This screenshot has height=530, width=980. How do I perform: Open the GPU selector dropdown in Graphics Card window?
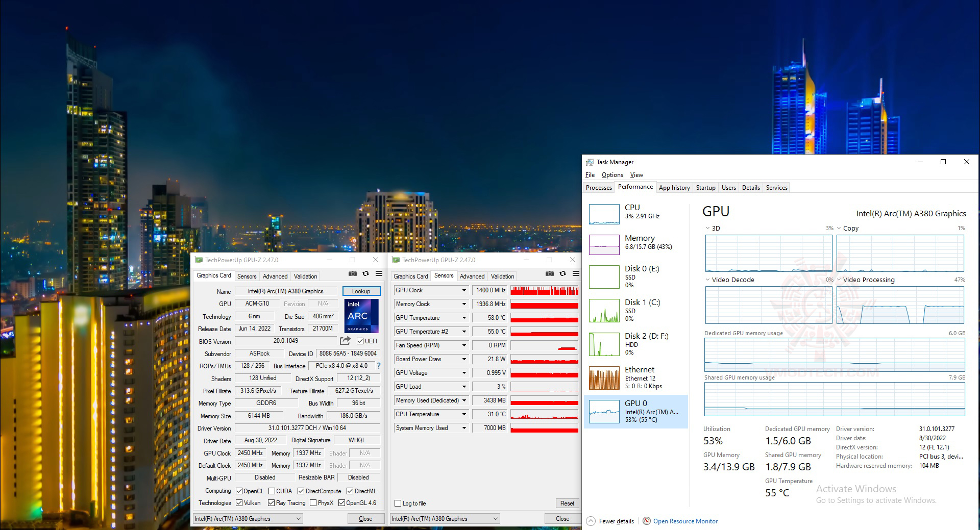pos(248,518)
